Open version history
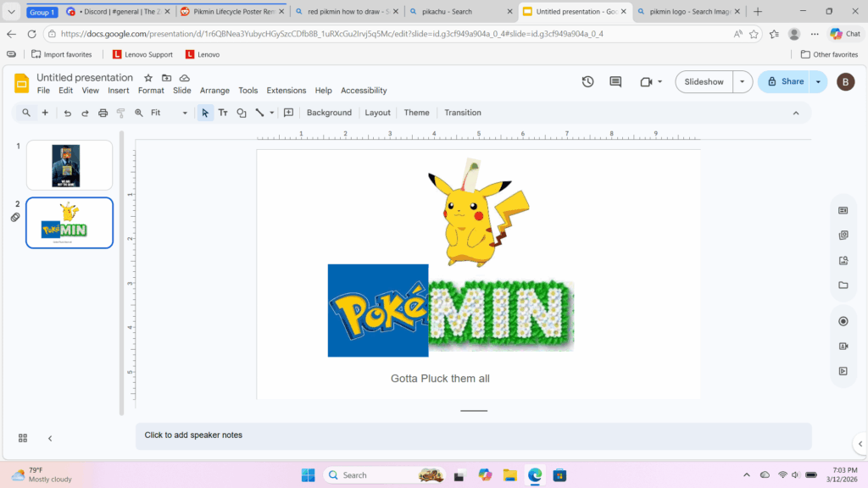The width and height of the screenshot is (868, 488). pos(587,81)
